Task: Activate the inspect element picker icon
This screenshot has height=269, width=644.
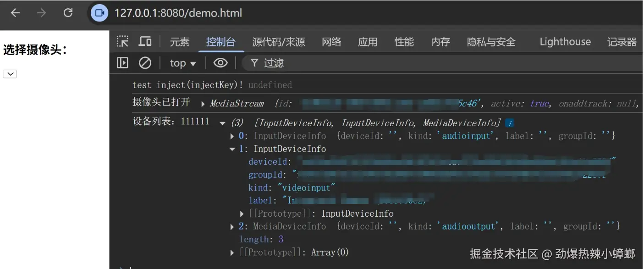Action: point(122,42)
